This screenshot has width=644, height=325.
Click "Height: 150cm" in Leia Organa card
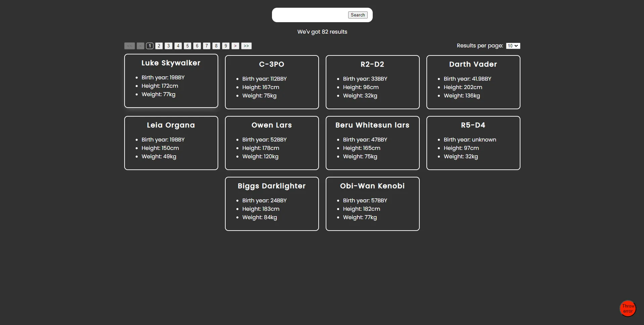click(160, 148)
